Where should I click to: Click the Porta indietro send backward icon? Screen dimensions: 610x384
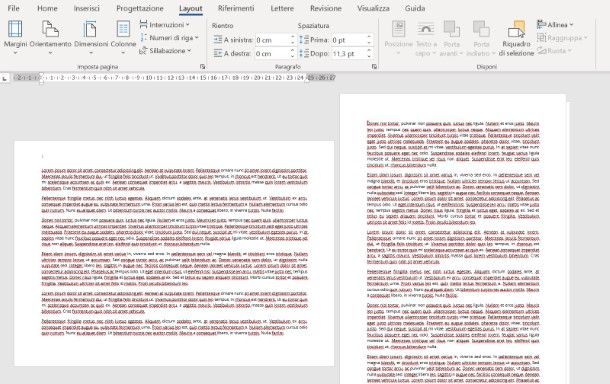pyautogui.click(x=481, y=29)
